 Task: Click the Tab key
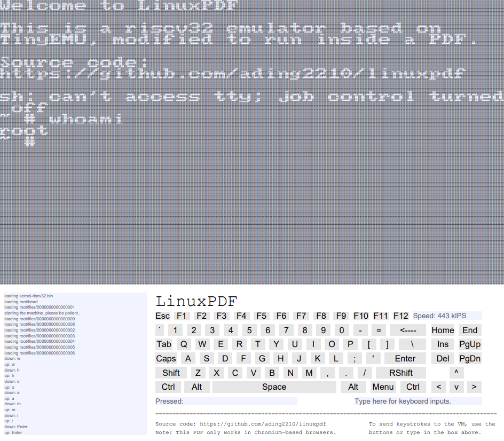pyautogui.click(x=164, y=344)
